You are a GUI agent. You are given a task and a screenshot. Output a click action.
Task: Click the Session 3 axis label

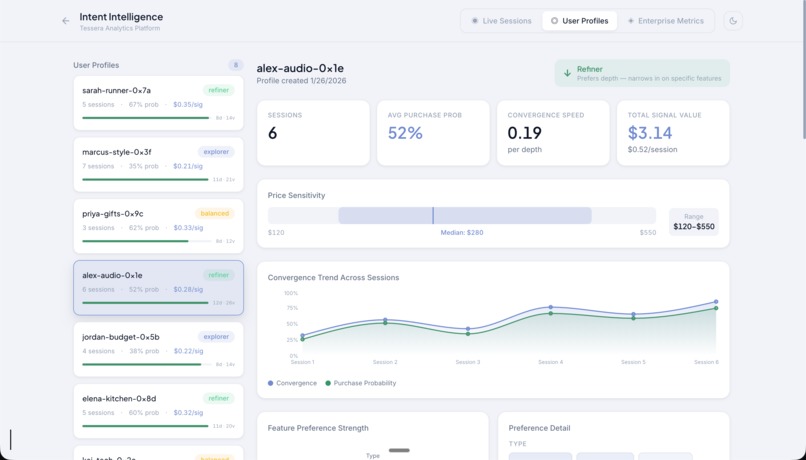pyautogui.click(x=468, y=362)
